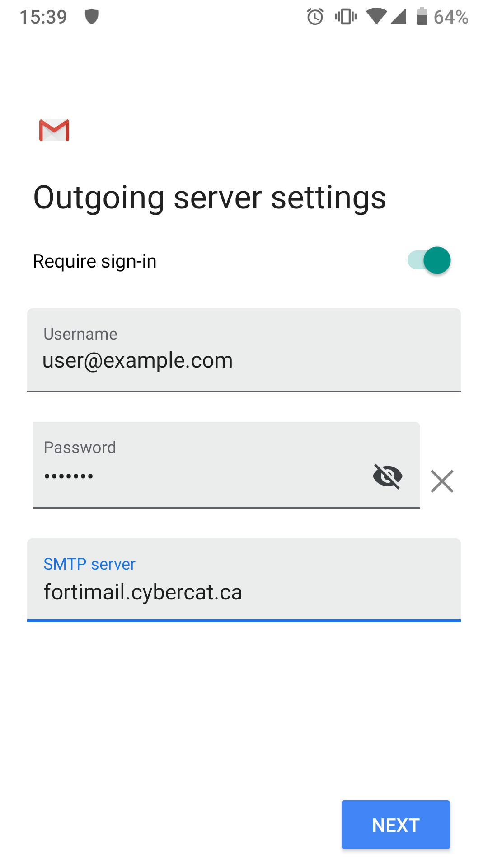Tap the 64% battery percentage text

[450, 17]
